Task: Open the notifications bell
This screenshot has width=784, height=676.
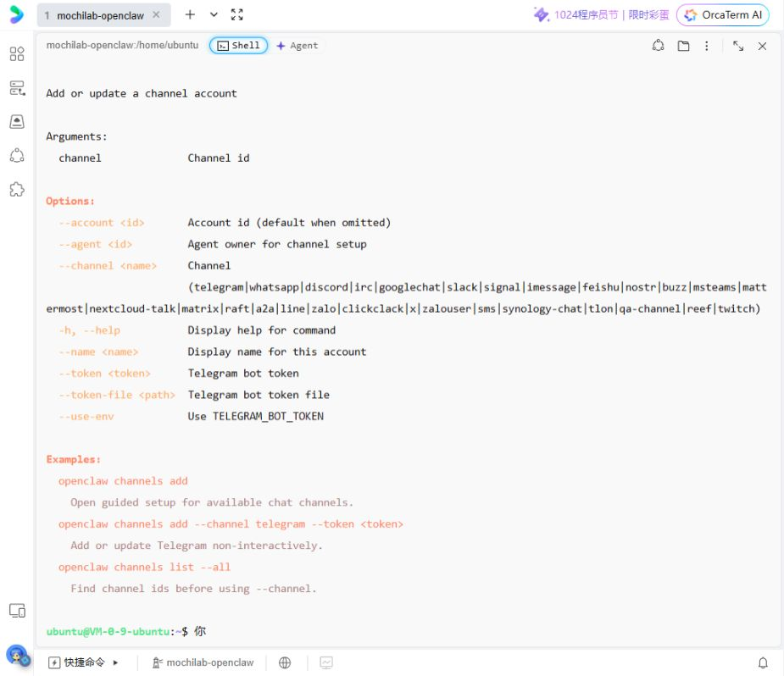Action: click(x=763, y=662)
